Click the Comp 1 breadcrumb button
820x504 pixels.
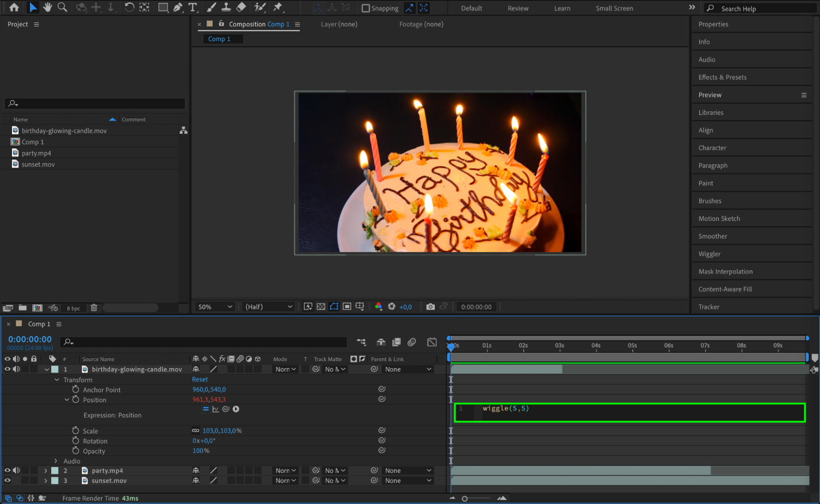219,39
